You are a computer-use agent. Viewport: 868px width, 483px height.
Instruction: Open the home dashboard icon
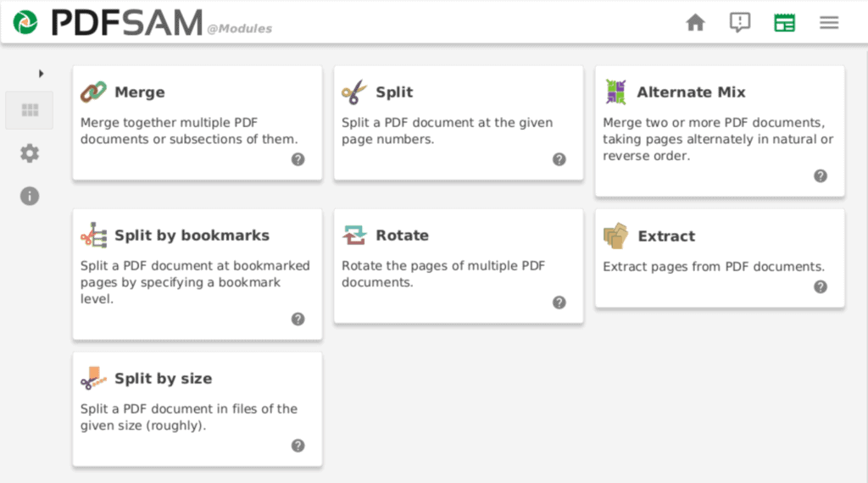point(695,23)
